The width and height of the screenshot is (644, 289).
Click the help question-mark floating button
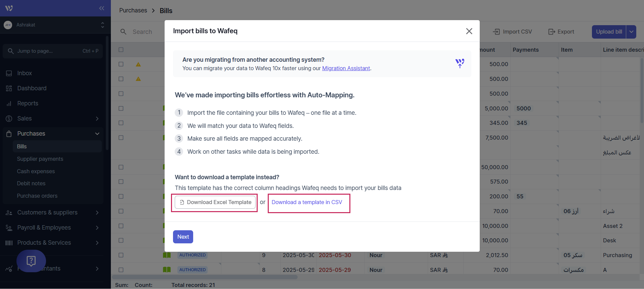31,261
